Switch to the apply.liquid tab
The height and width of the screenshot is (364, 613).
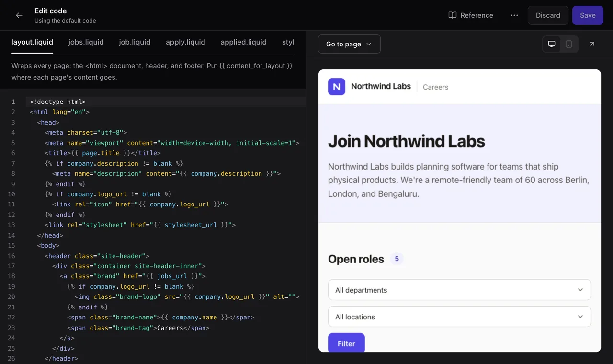coord(185,42)
